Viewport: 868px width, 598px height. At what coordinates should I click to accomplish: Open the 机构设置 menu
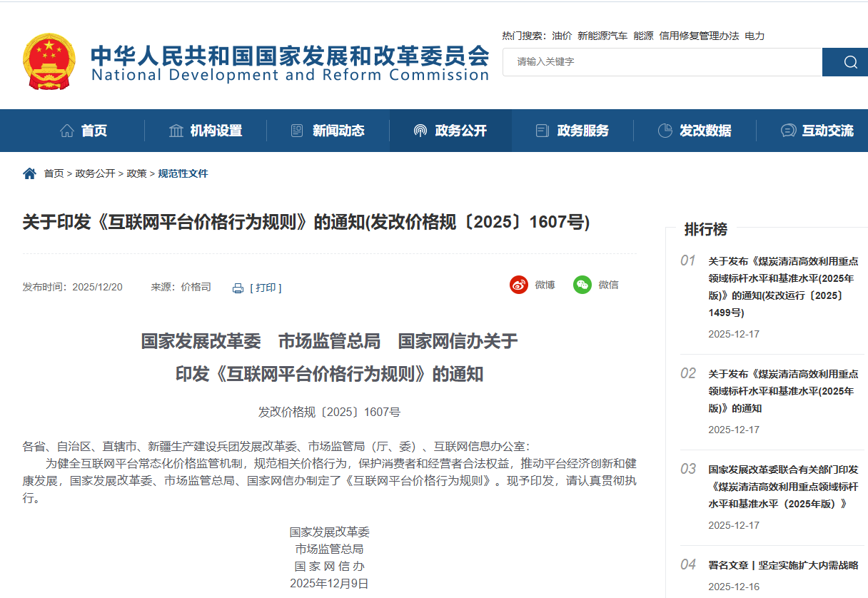(x=206, y=131)
